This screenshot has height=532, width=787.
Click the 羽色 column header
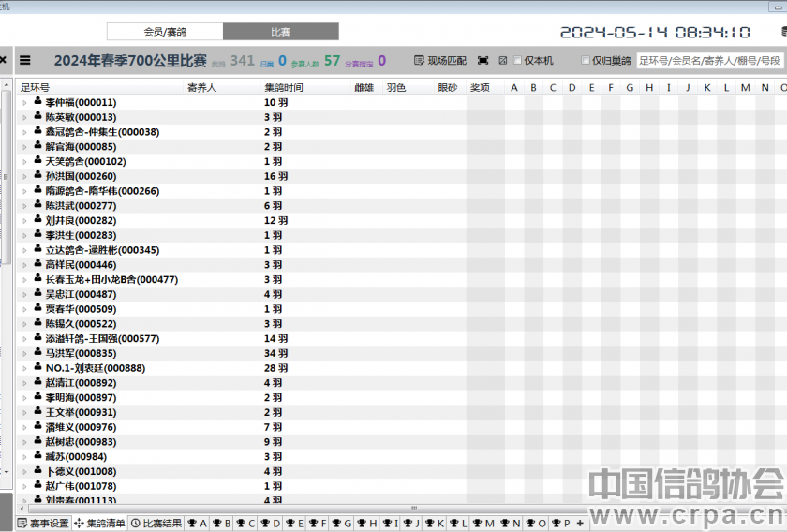(x=409, y=87)
